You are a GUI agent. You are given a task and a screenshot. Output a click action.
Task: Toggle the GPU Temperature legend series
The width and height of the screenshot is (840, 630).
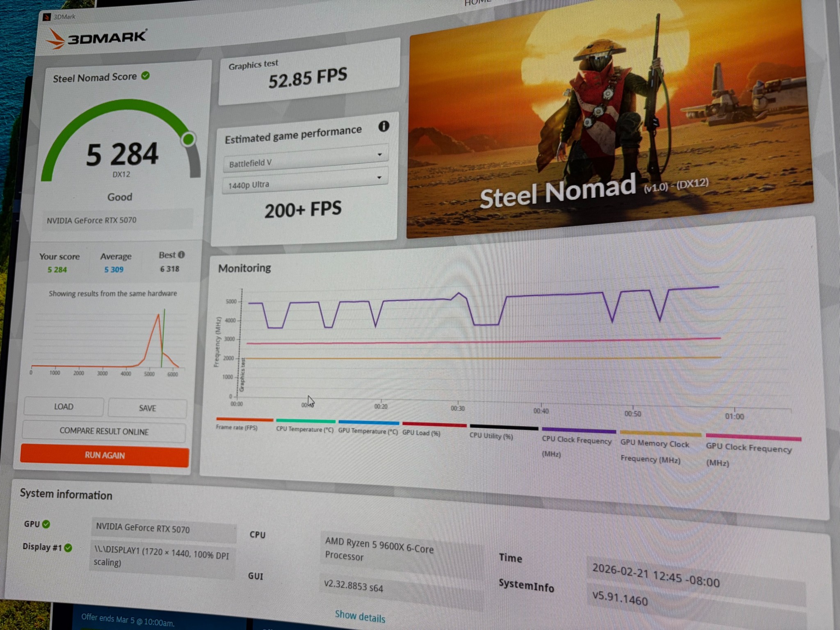pyautogui.click(x=368, y=428)
